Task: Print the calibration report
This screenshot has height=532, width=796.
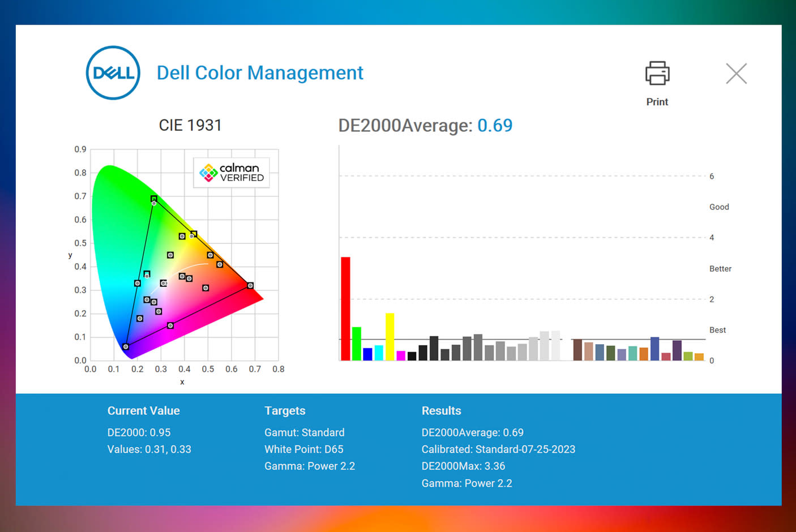Action: click(x=657, y=83)
